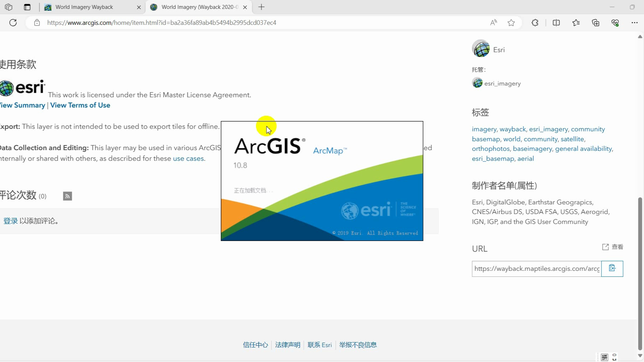Open the 举报不良信息 footer link
Viewport: 644px width, 362px height.
(x=358, y=345)
